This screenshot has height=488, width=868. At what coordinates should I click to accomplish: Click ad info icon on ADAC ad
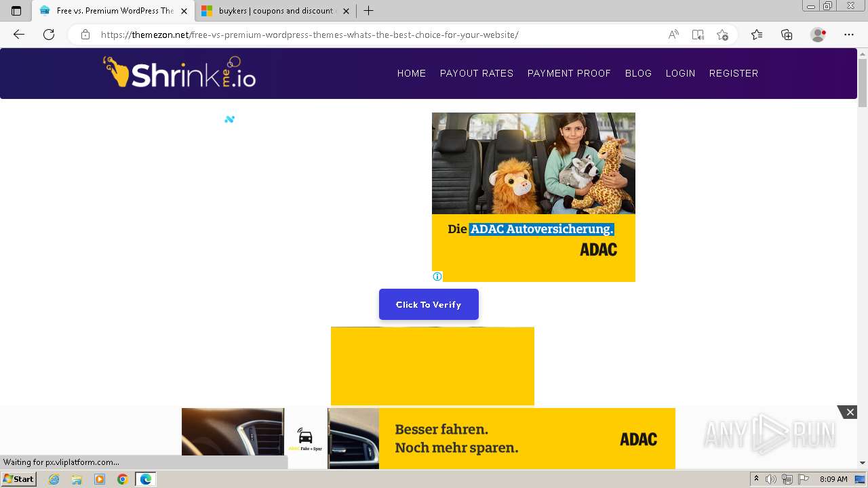pyautogui.click(x=437, y=277)
